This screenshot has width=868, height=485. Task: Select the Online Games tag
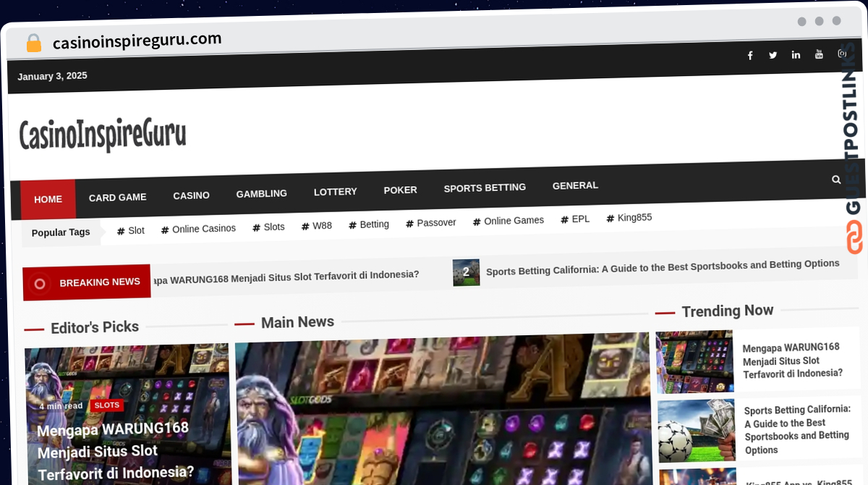click(509, 221)
